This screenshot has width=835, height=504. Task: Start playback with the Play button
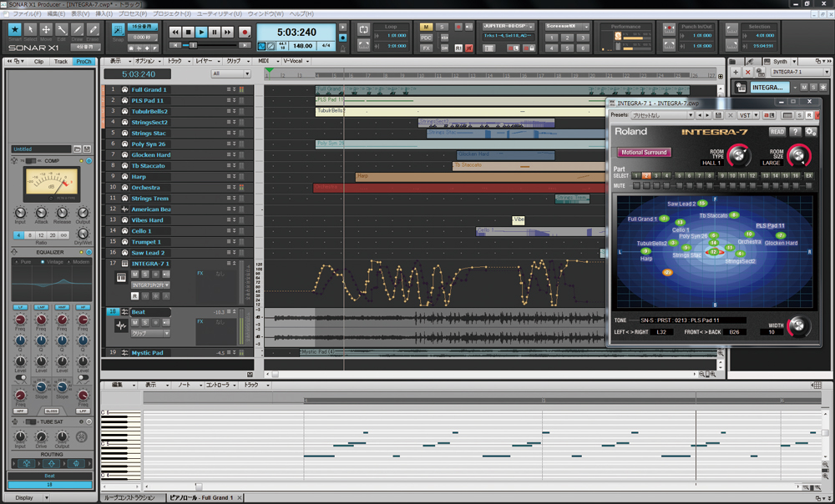pos(201,33)
